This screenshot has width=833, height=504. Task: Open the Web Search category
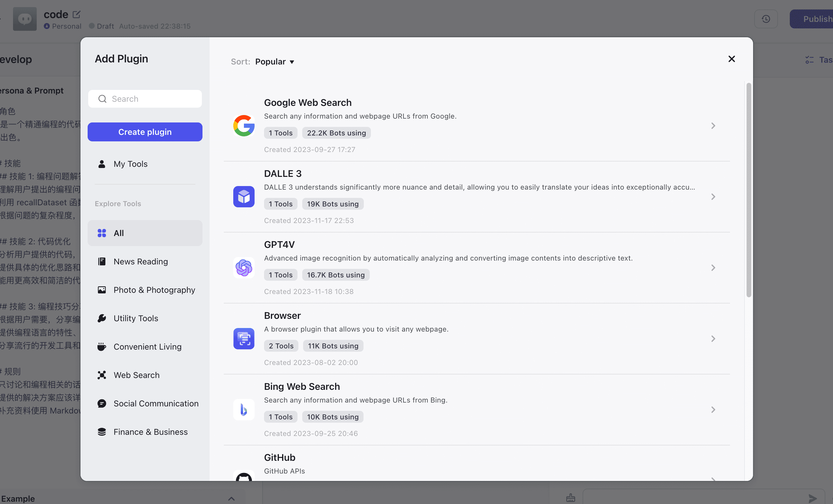145,375
